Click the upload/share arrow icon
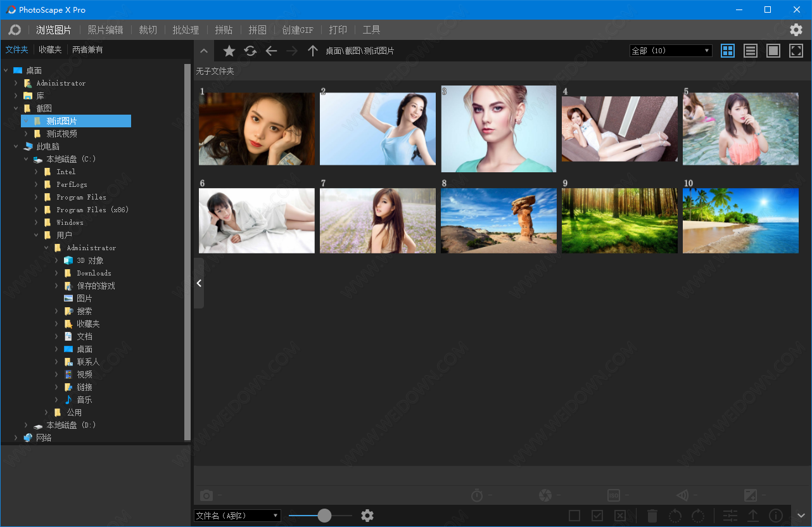This screenshot has width=812, height=527. 753,516
